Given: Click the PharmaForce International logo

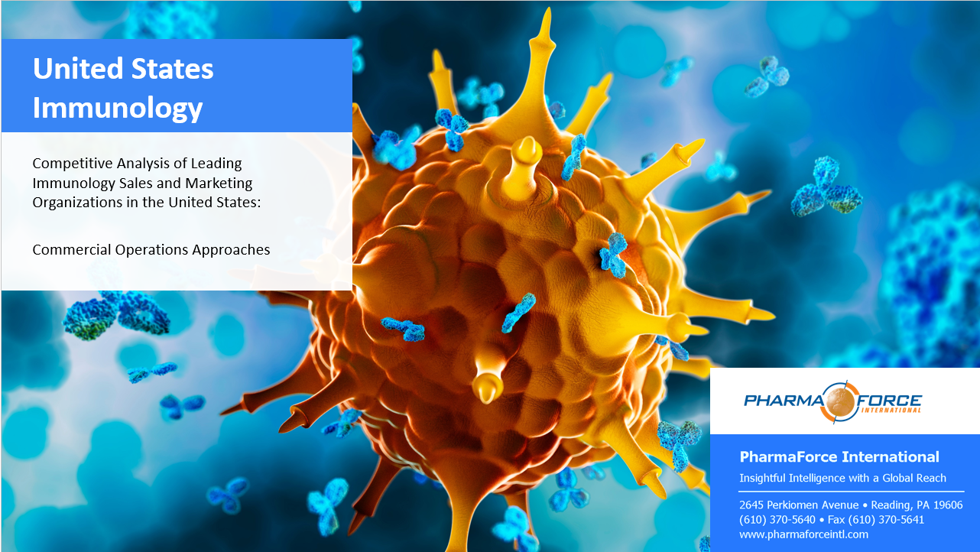Looking at the screenshot, I should point(832,401).
